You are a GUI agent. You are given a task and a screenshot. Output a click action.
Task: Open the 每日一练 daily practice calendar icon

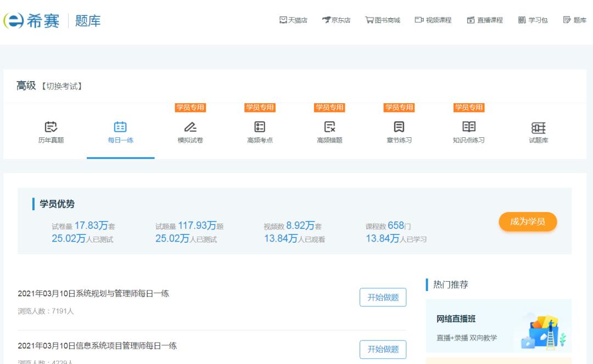pyautogui.click(x=121, y=127)
